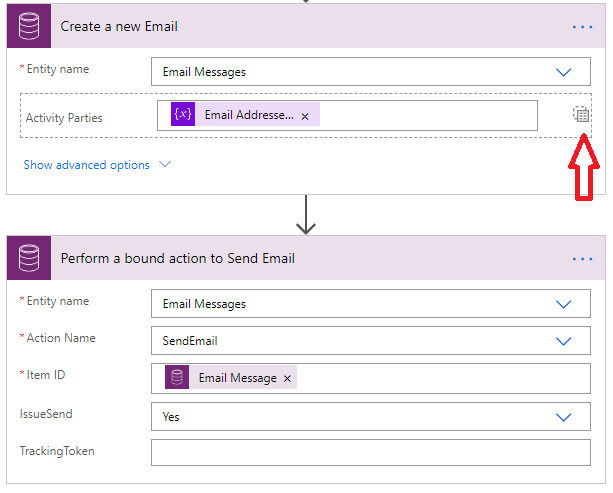Expand the Action Name SendEmail dropdown
The height and width of the screenshot is (493, 613).
pyautogui.click(x=563, y=341)
